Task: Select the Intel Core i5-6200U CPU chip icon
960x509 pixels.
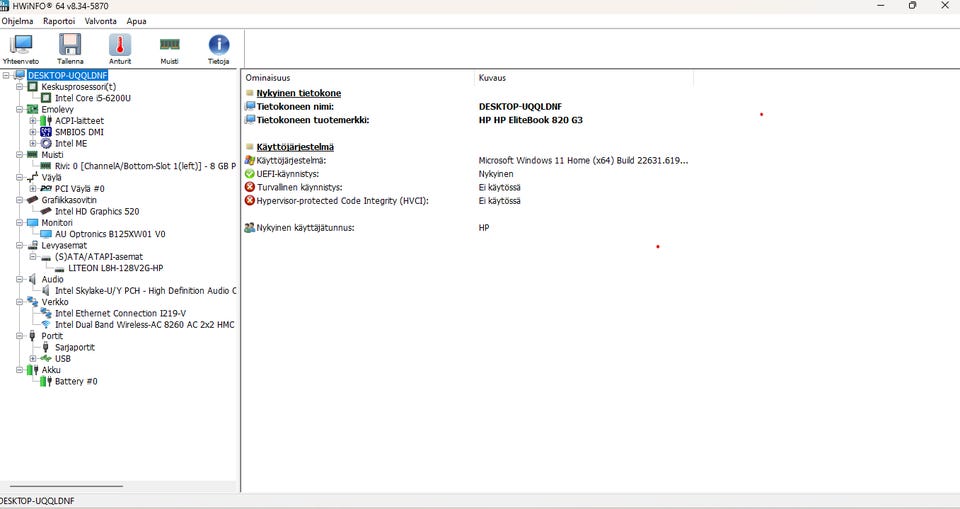Action: [x=46, y=98]
